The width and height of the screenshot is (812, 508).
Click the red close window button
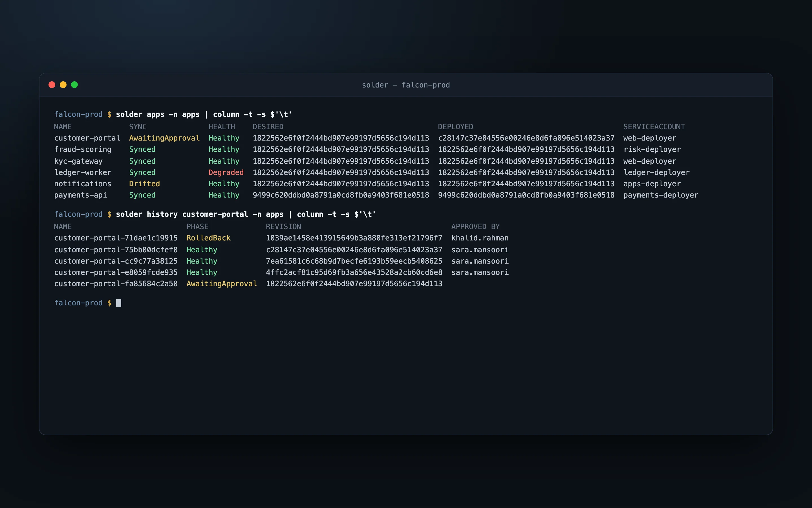pos(52,85)
